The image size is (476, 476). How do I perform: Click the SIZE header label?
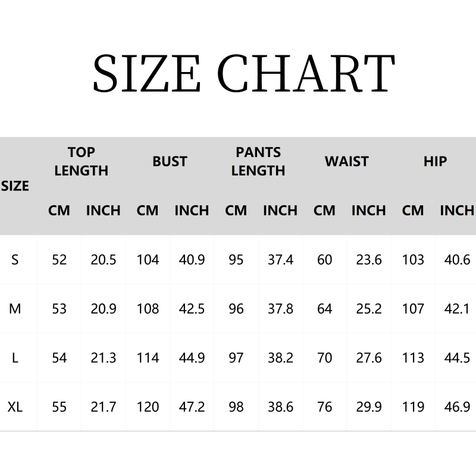tap(15, 186)
